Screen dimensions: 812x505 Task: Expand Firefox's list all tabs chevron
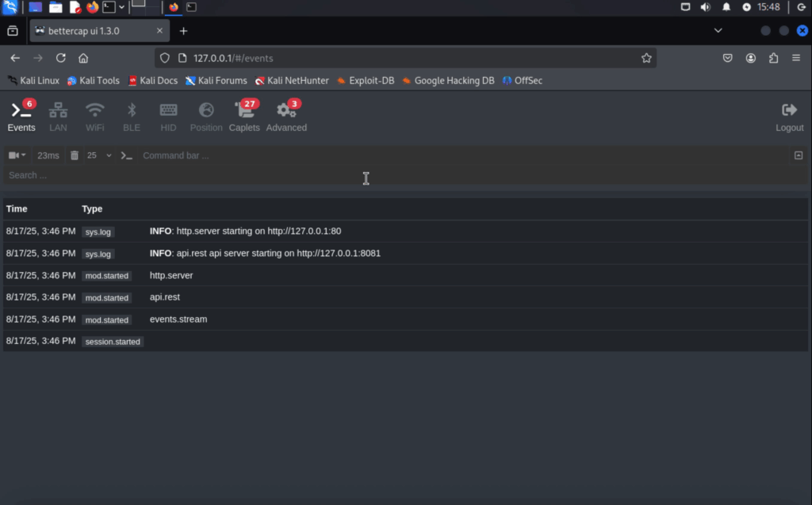(718, 31)
